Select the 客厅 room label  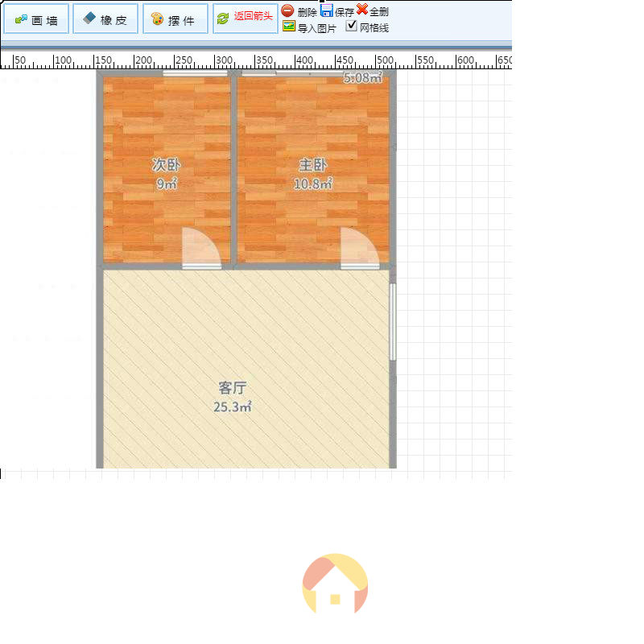(232, 388)
